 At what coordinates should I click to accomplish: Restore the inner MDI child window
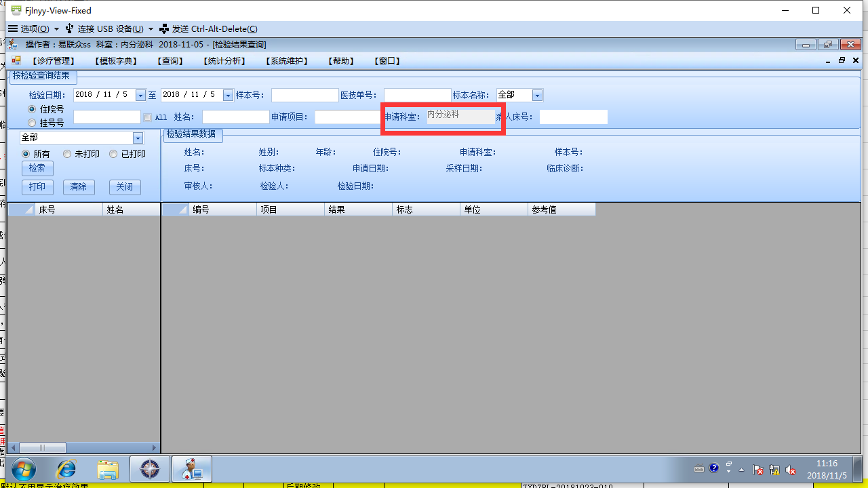click(x=842, y=60)
